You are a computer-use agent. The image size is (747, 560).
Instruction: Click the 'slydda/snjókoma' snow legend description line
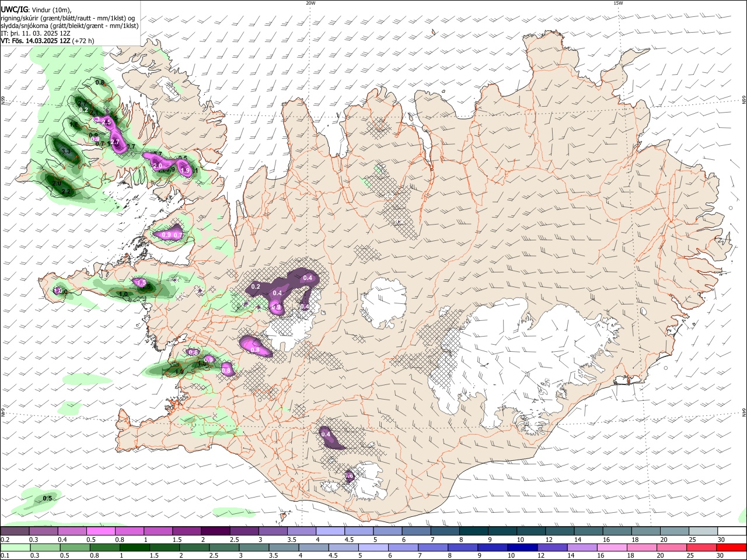(x=69, y=26)
